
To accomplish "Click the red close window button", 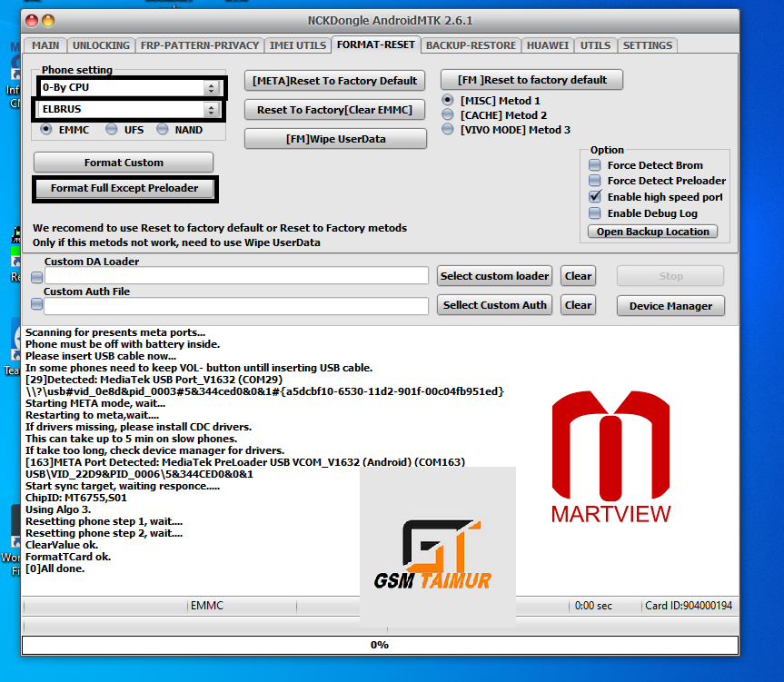I will (32, 21).
